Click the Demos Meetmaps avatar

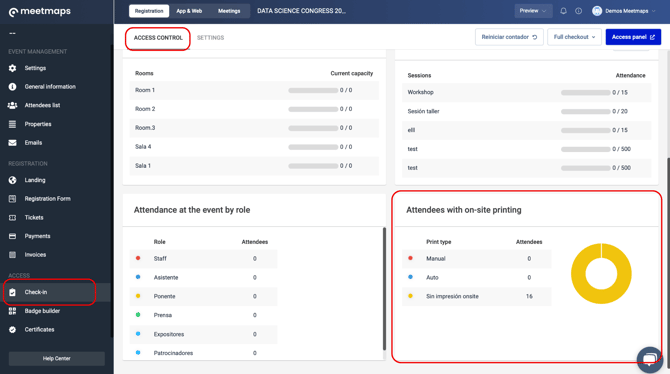coord(597,11)
